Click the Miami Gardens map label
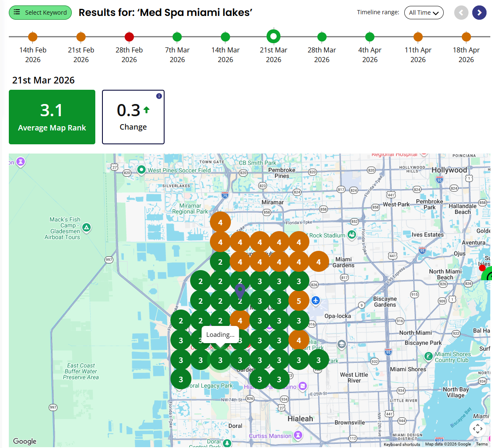Screen dimensions: 492x448 click(x=343, y=263)
